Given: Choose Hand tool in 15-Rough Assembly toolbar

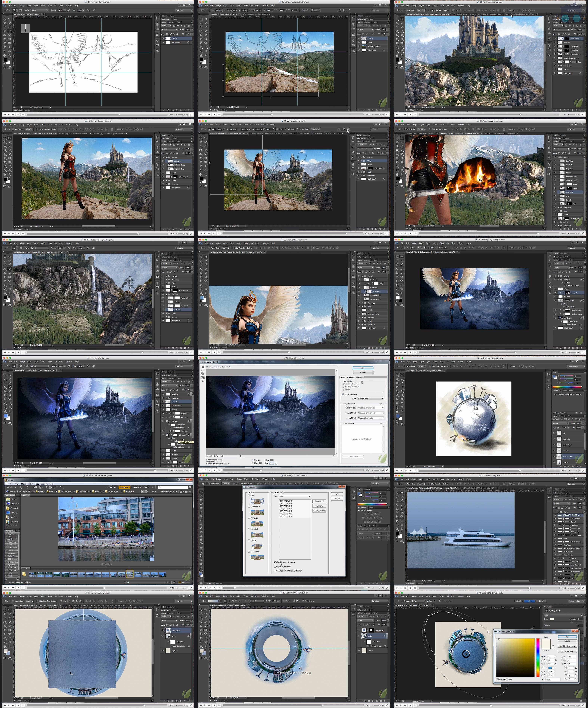Looking at the screenshot, I should point(201,564).
